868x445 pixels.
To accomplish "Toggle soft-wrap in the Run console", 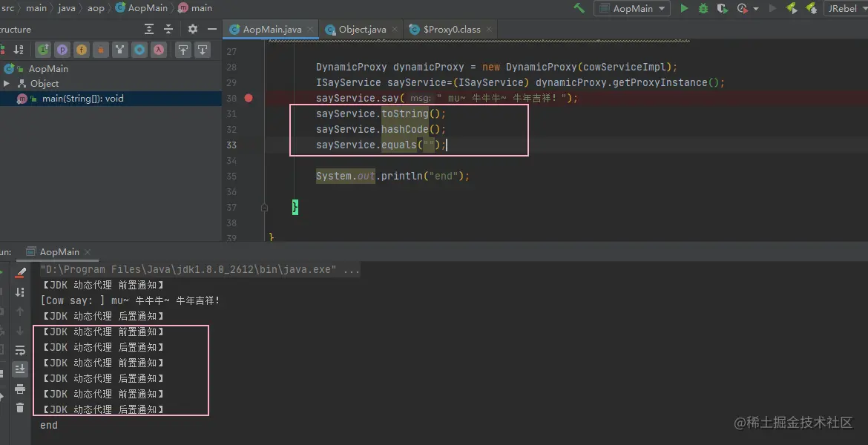I will (x=20, y=350).
